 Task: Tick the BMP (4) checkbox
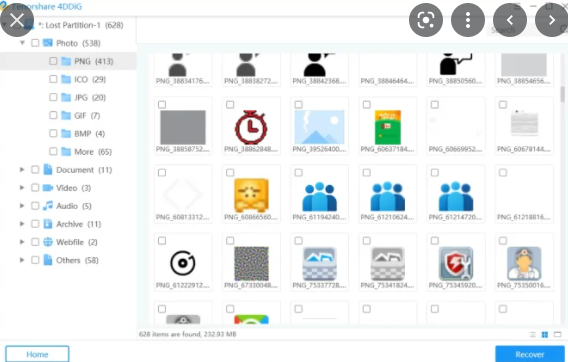(x=53, y=133)
